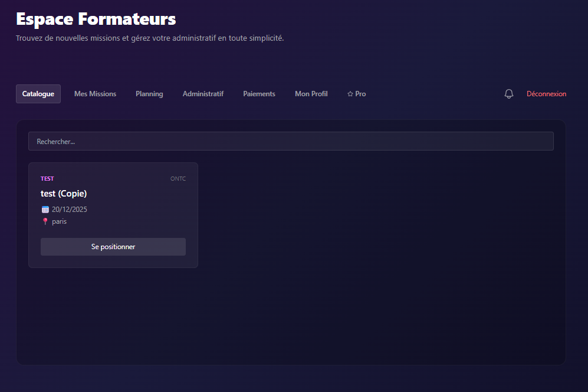The height and width of the screenshot is (392, 588).
Task: Click the paris location text
Action: [x=59, y=221]
